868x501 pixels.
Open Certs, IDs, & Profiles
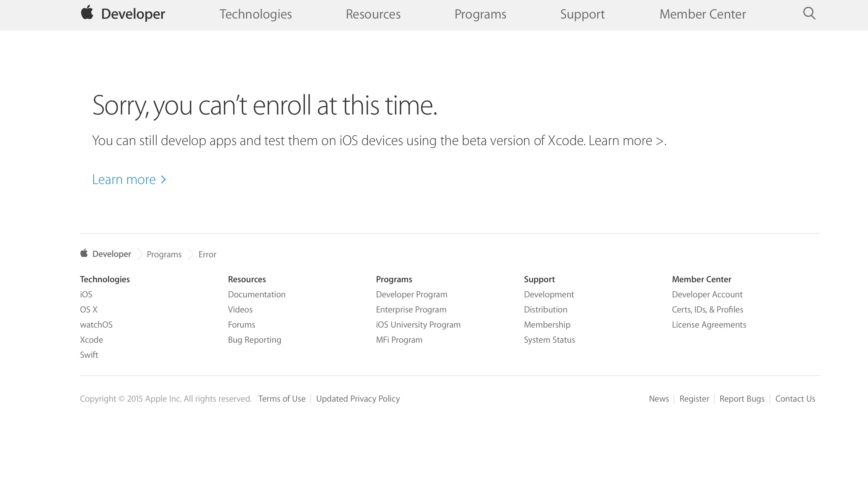pyautogui.click(x=708, y=309)
